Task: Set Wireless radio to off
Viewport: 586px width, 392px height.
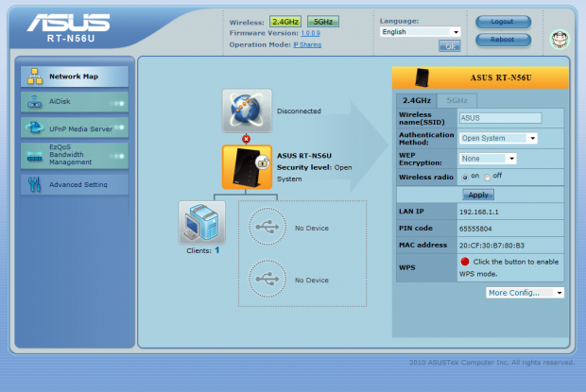Action: click(487, 178)
